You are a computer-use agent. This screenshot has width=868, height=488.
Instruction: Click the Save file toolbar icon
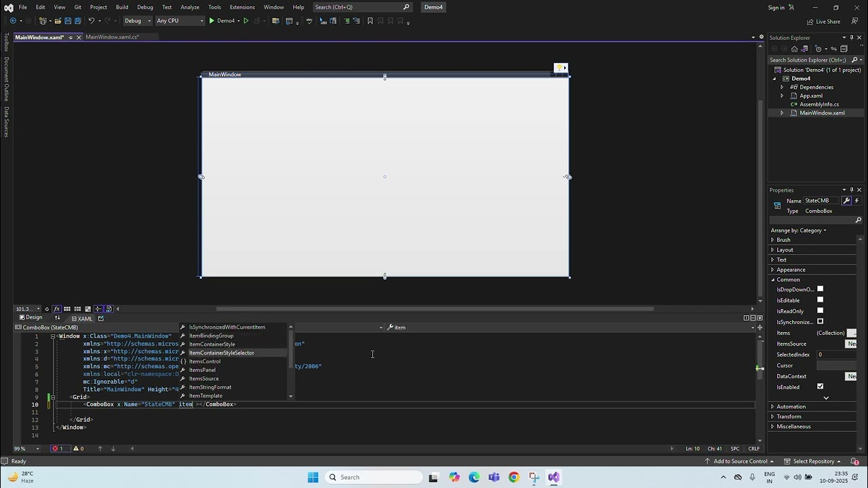pyautogui.click(x=67, y=21)
